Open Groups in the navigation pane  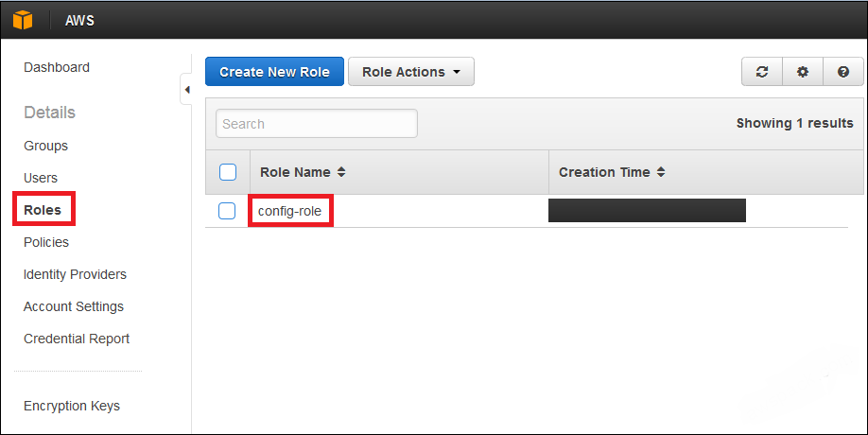point(45,146)
